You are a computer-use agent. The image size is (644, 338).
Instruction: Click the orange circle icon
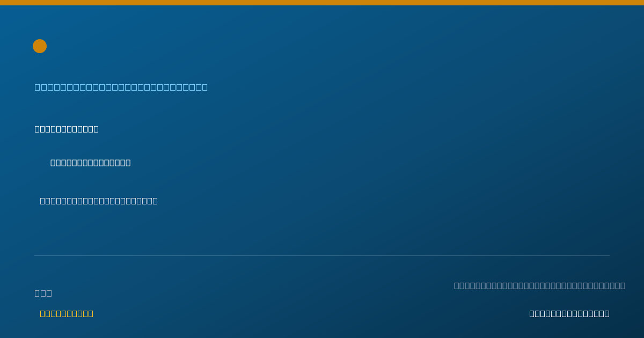[40, 46]
